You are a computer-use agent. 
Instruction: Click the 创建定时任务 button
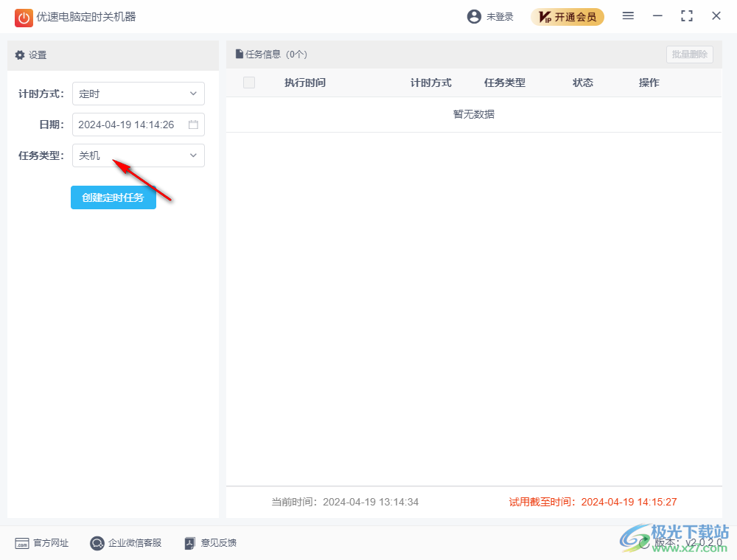113,197
